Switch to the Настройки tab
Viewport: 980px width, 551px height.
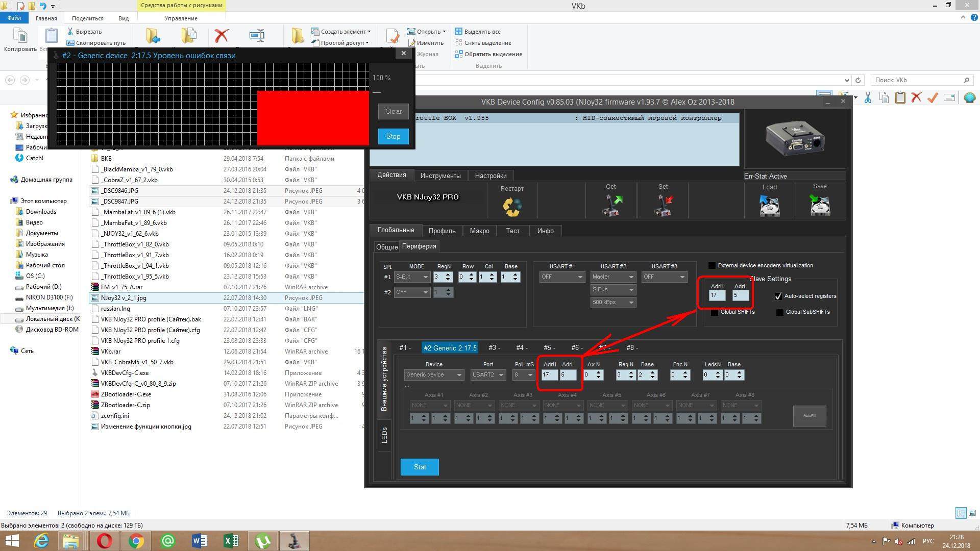pyautogui.click(x=491, y=176)
